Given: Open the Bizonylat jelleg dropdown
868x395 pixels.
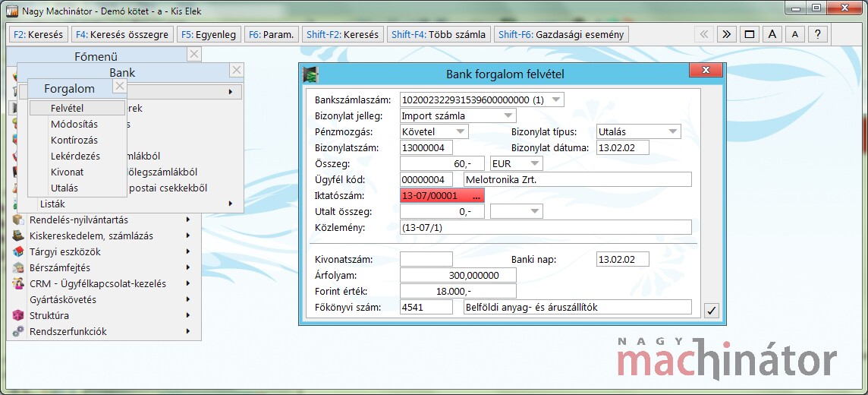Looking at the screenshot, I should coord(508,115).
